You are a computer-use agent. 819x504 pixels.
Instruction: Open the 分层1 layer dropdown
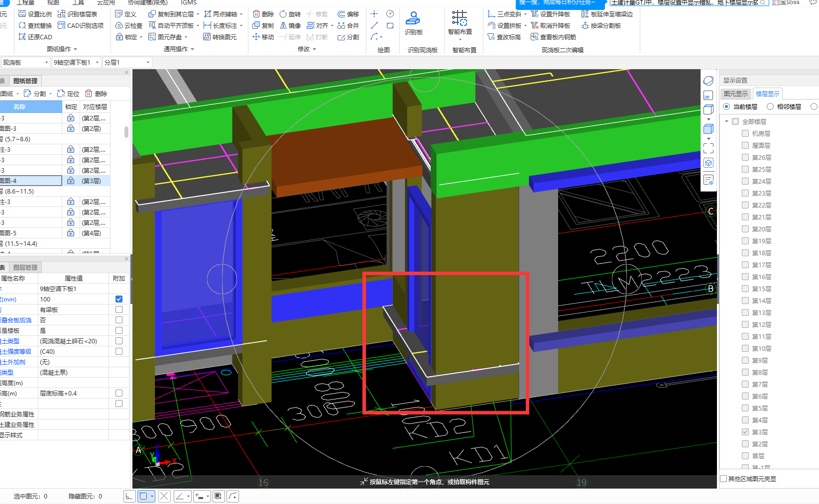click(x=127, y=62)
